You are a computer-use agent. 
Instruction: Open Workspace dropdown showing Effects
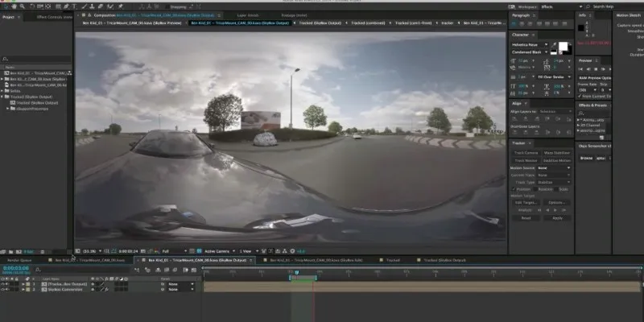tap(561, 6)
